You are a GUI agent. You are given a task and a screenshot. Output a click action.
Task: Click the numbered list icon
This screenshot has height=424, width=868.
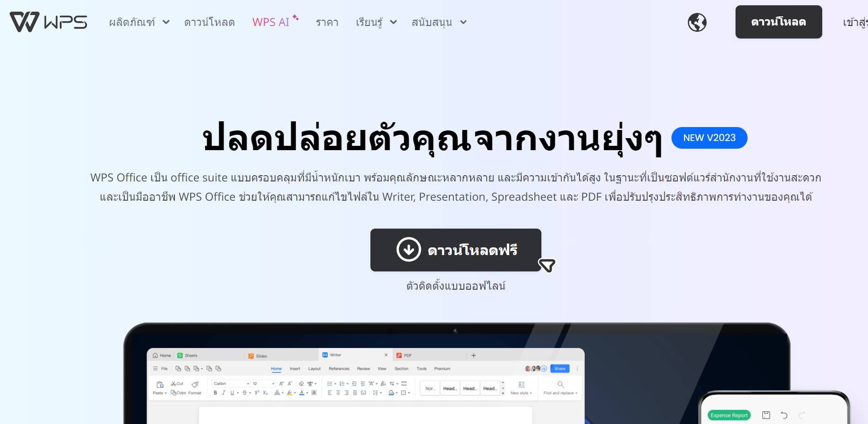[x=342, y=384]
